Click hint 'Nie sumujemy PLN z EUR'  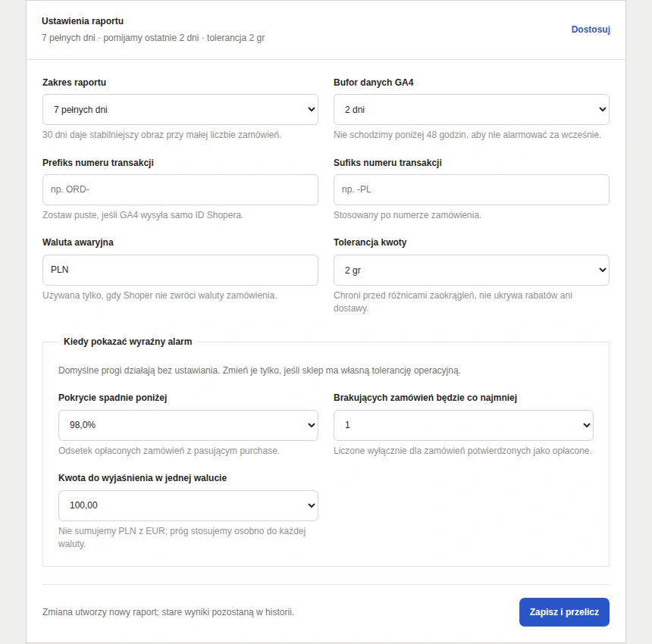(x=182, y=537)
